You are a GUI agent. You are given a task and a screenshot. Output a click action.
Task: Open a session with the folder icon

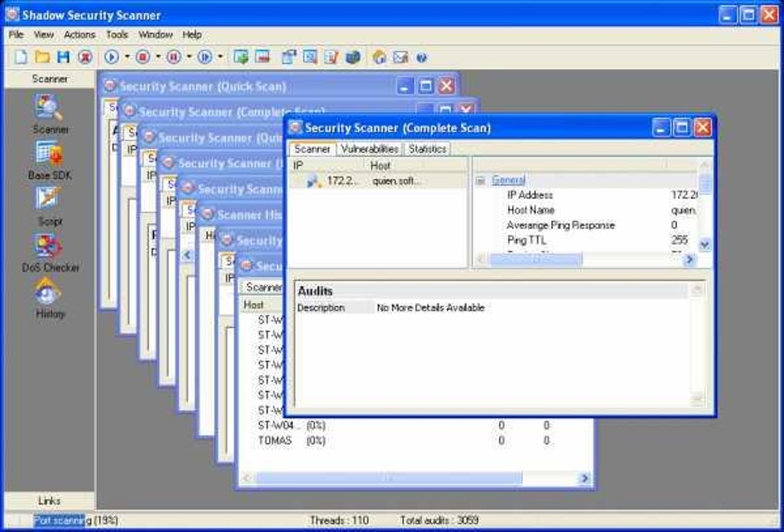coord(42,57)
